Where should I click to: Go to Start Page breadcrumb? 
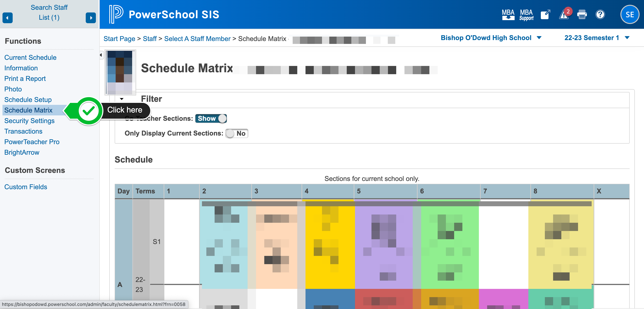(x=119, y=39)
